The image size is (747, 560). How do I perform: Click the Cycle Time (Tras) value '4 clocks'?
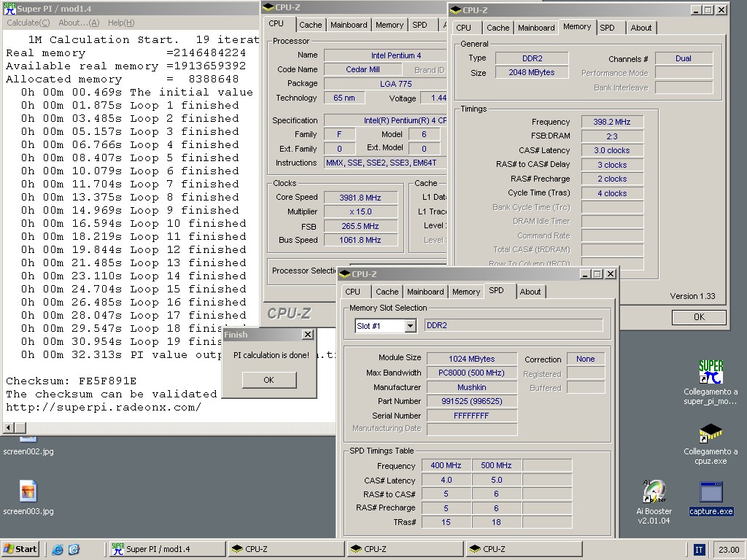point(612,193)
